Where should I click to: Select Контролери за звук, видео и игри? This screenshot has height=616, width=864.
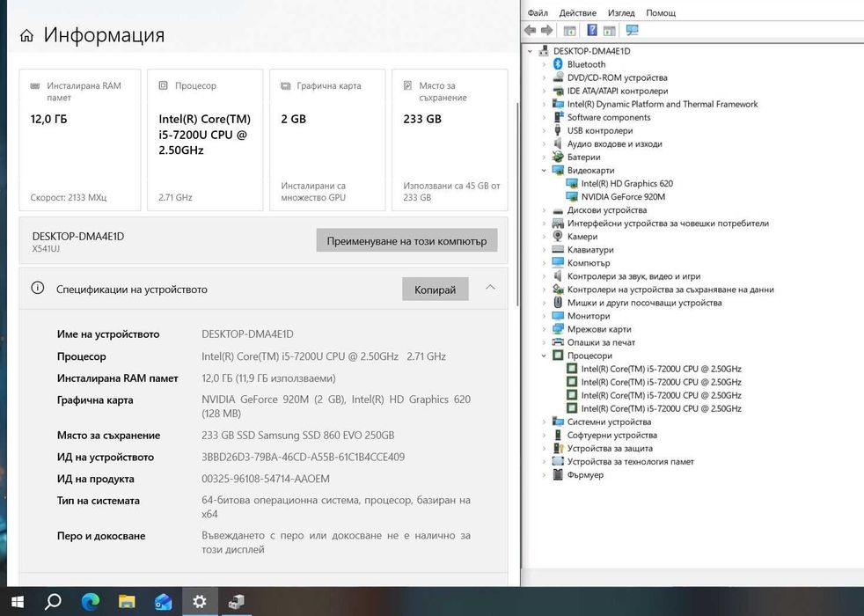pos(633,276)
